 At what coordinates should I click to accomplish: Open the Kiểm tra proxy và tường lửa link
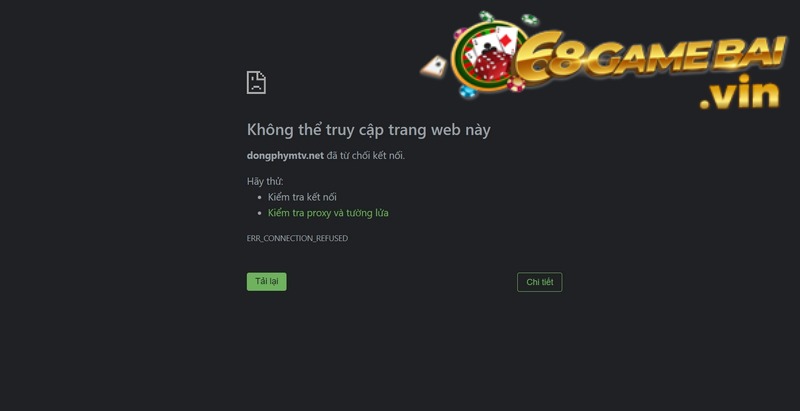pos(328,213)
